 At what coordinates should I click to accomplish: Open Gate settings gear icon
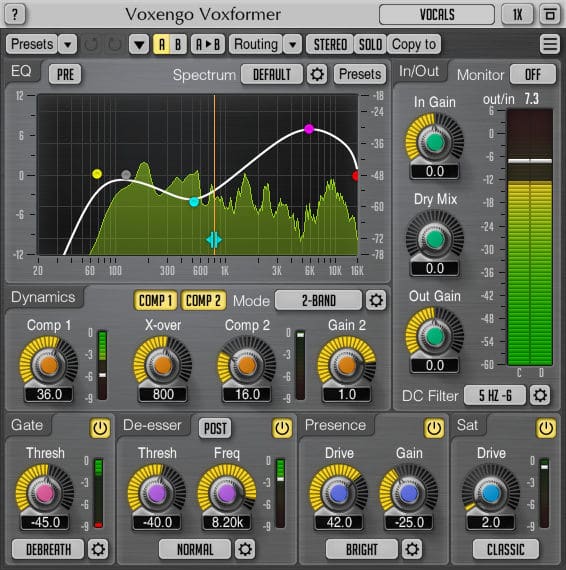(98, 549)
